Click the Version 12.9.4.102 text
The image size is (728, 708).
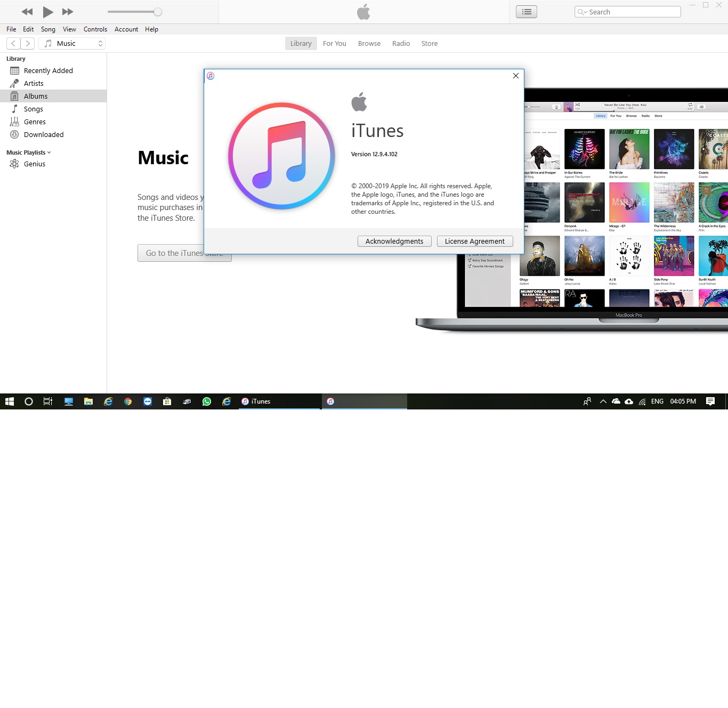(374, 154)
